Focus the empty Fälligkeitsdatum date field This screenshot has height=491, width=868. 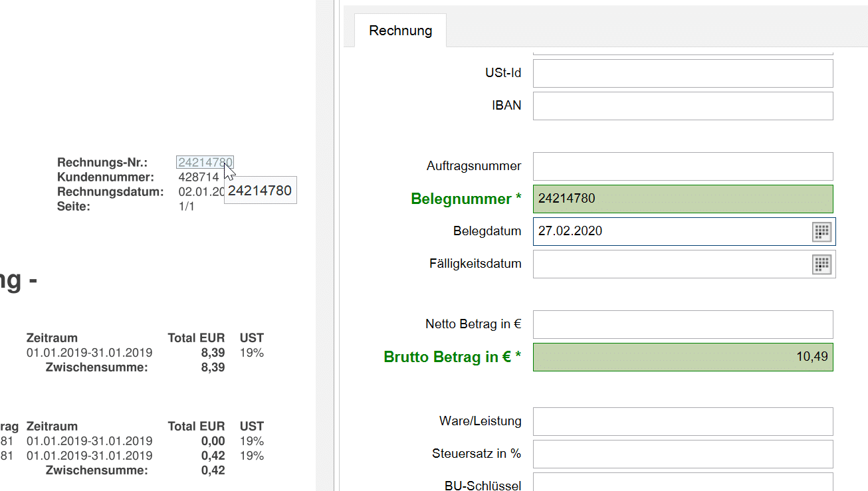point(671,264)
